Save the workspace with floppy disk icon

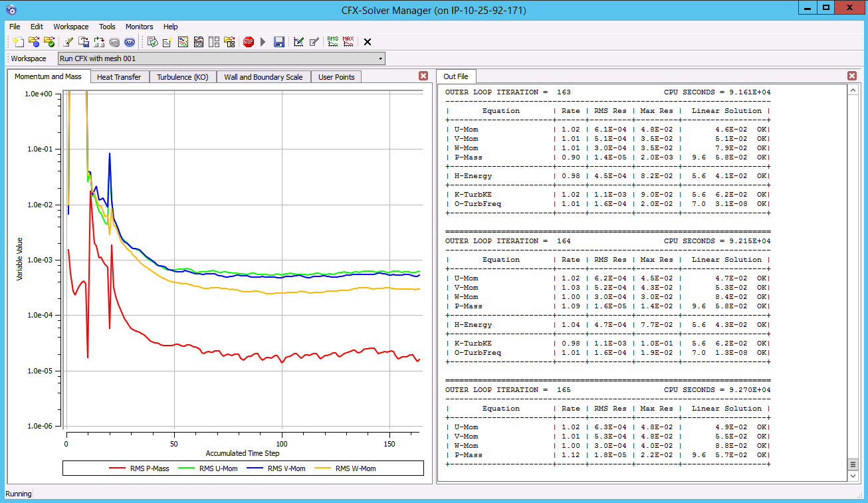tap(279, 42)
